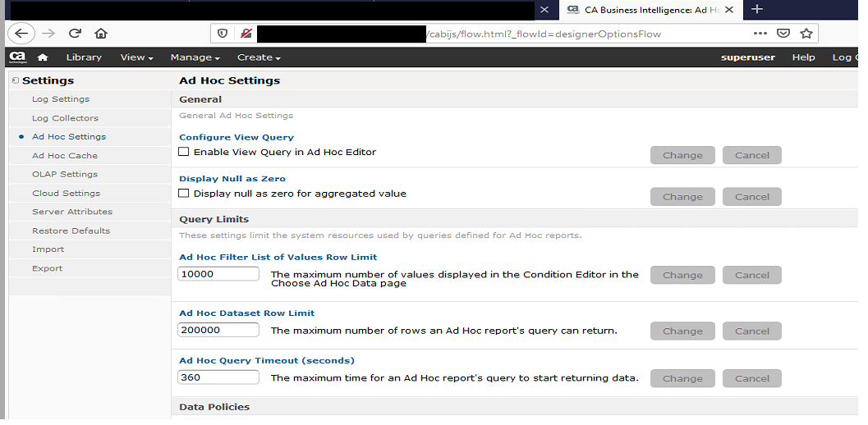The image size is (868, 425).
Task: Click the Ad Hoc Filter row limit field
Action: point(218,274)
